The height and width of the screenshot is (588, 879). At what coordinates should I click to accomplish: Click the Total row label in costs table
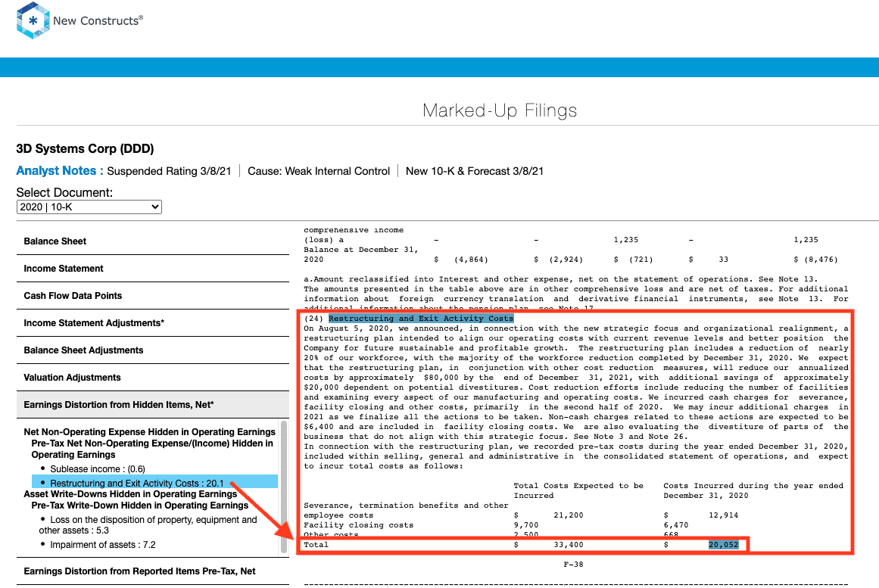pyautogui.click(x=316, y=545)
